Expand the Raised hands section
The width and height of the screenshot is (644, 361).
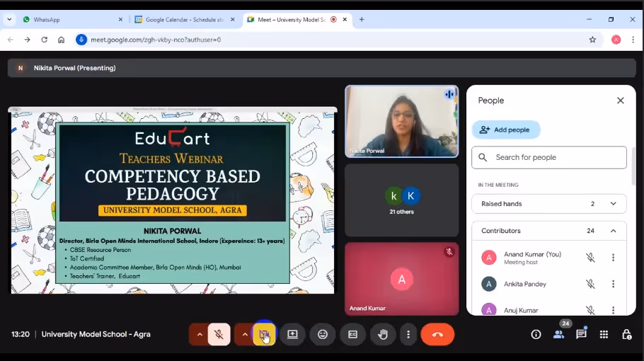(x=549, y=204)
